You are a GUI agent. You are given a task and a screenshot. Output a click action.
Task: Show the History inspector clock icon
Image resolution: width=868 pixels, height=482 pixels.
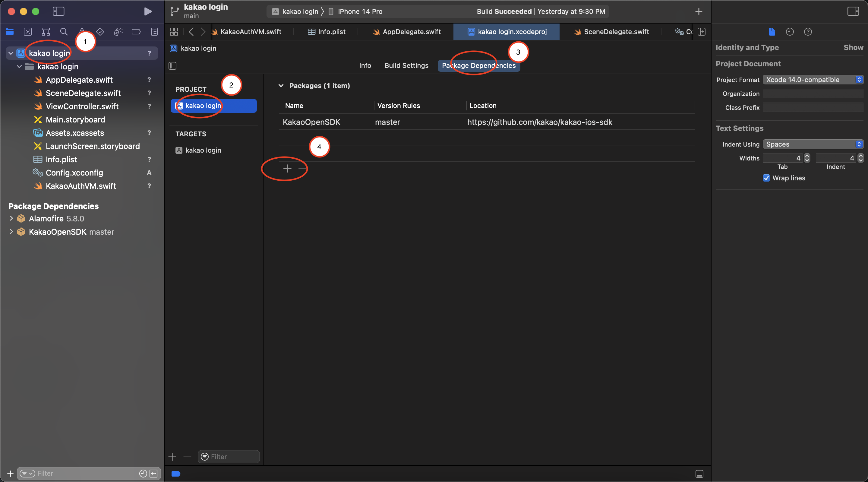tap(790, 32)
